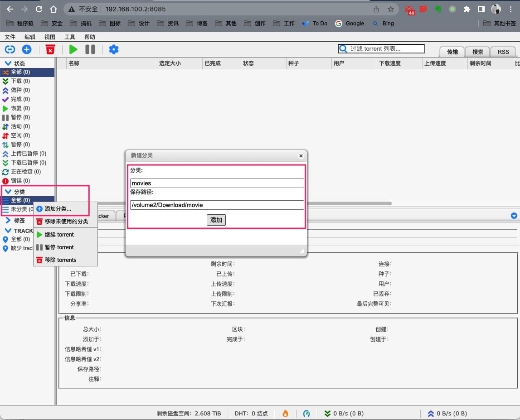Collapse the TRACKER section chevron
Screen dimensions: 520x420
[8, 230]
